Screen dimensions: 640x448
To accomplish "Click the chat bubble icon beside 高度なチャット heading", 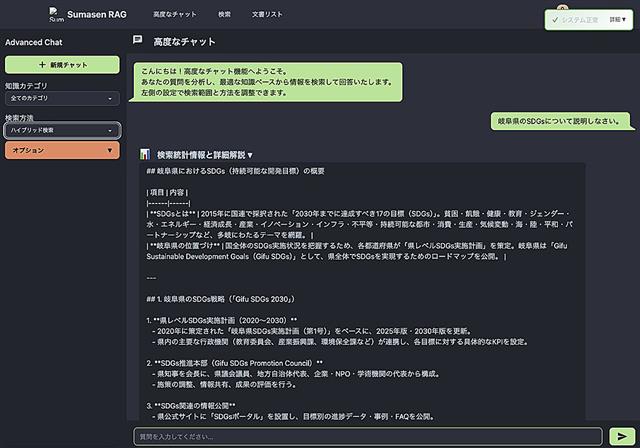I will [138, 40].
